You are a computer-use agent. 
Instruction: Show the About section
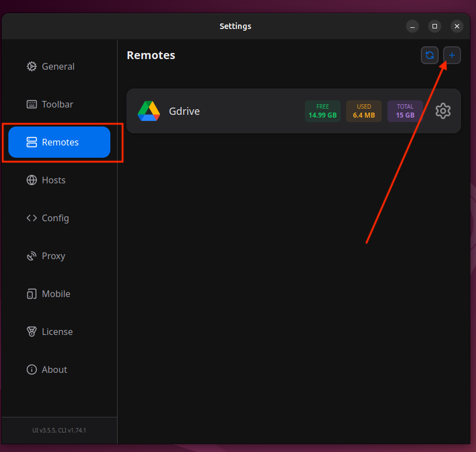pyautogui.click(x=59, y=370)
